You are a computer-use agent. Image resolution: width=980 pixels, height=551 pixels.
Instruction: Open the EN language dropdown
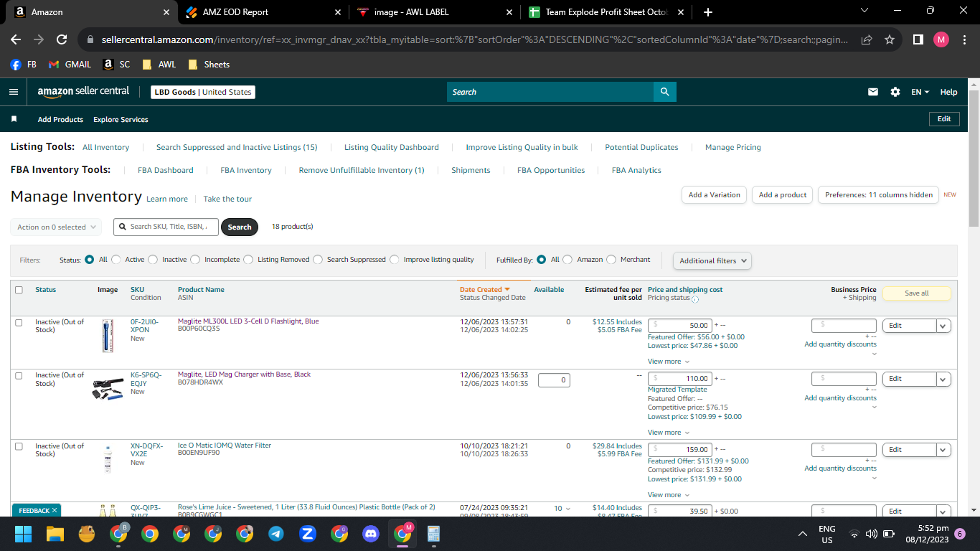(x=920, y=92)
